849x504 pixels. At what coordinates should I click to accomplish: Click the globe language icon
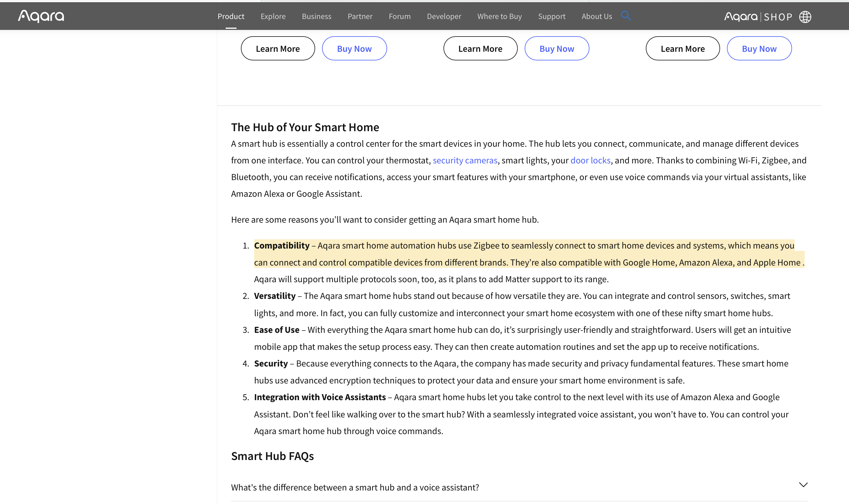coord(805,17)
